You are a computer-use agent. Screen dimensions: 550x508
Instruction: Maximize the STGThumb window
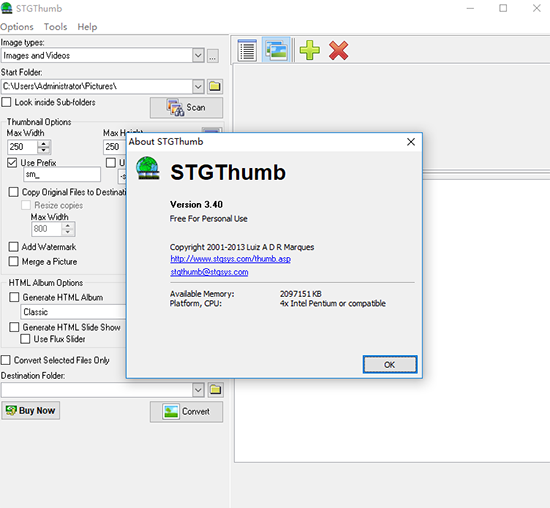(x=503, y=8)
